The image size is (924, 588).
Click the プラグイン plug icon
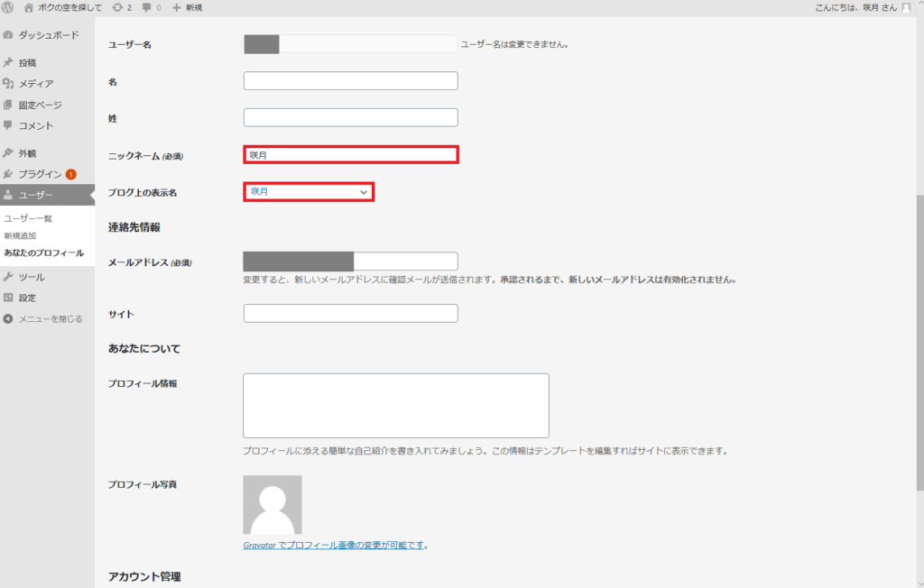click(x=8, y=174)
